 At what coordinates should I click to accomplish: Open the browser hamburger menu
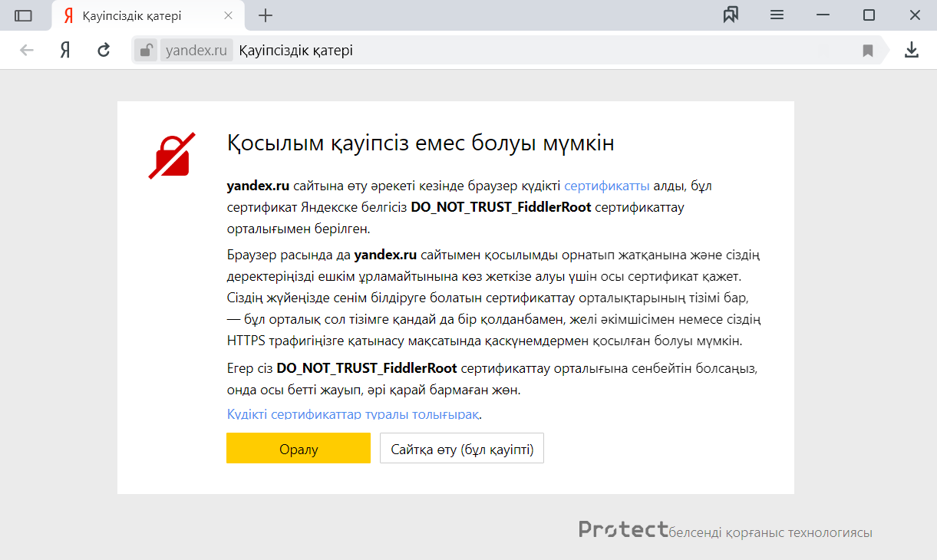point(777,15)
